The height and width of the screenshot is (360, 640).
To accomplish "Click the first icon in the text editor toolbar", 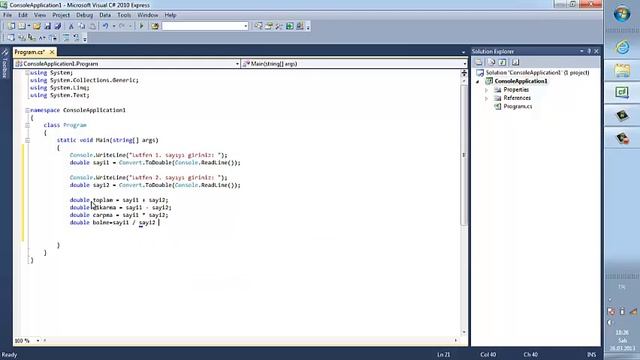I will 11,38.
